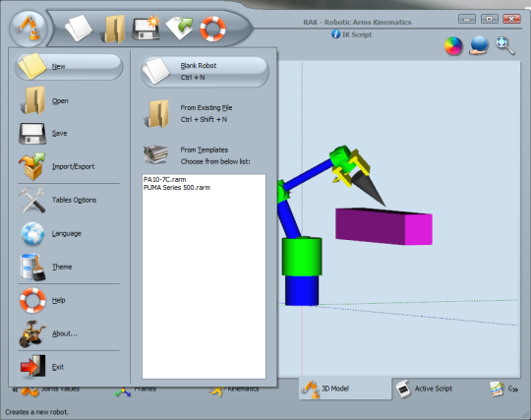Select PUMA Series 500.rarm template
531x420 pixels.
(177, 187)
